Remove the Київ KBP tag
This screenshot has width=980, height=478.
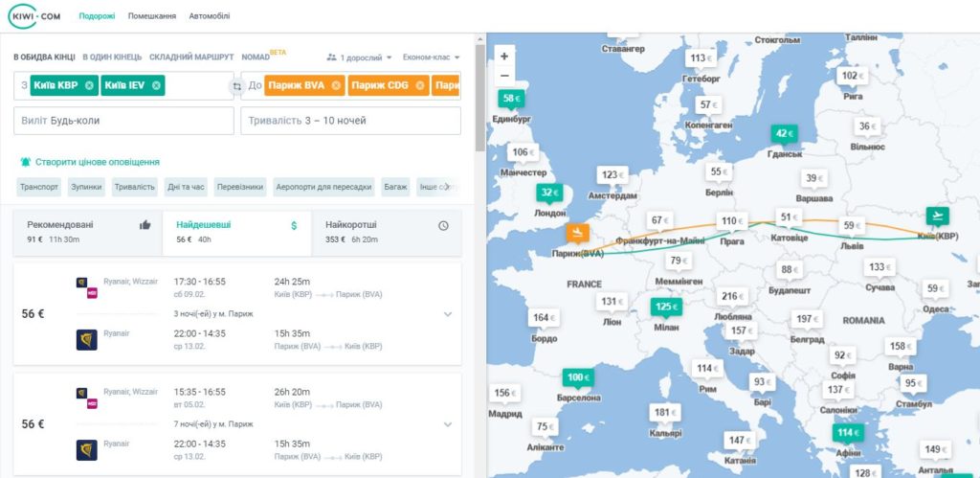(89, 85)
